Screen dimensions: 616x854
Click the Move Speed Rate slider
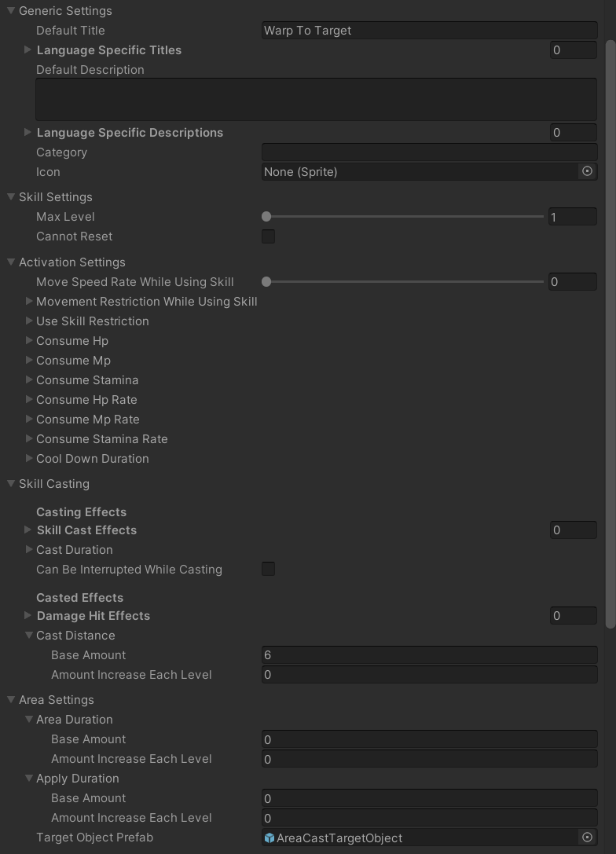(266, 281)
